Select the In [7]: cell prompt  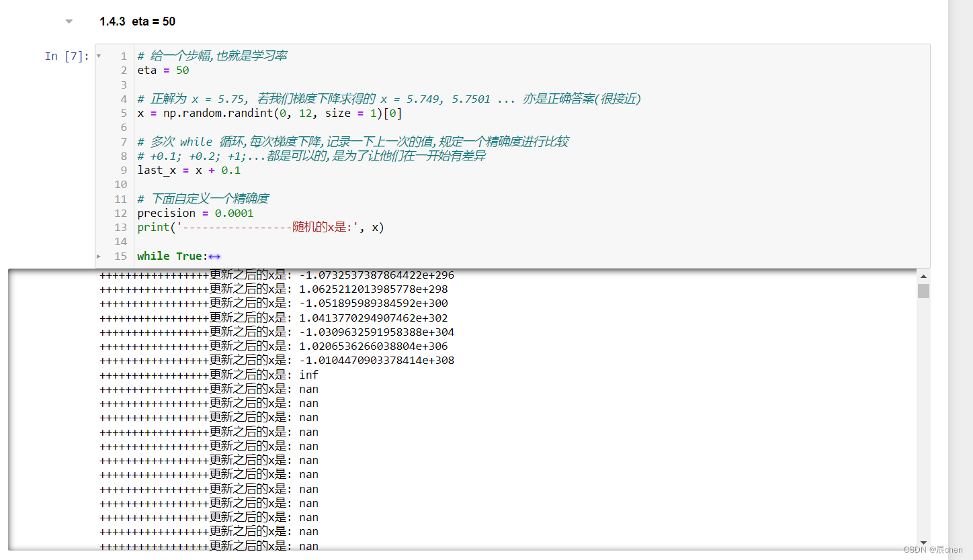tap(67, 56)
